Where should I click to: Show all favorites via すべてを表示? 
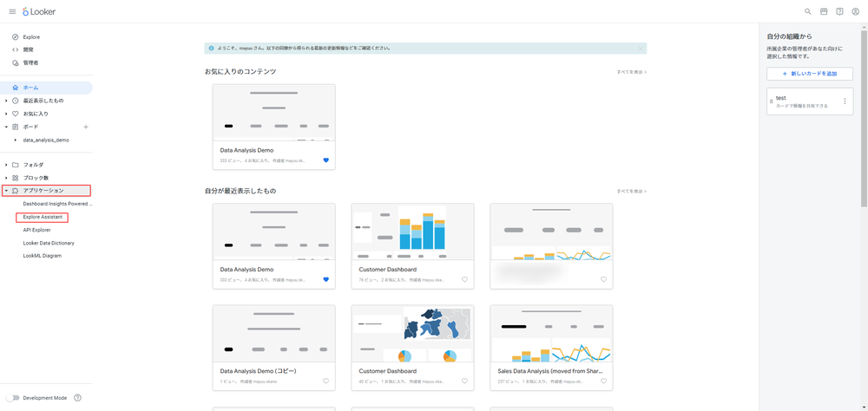point(632,72)
